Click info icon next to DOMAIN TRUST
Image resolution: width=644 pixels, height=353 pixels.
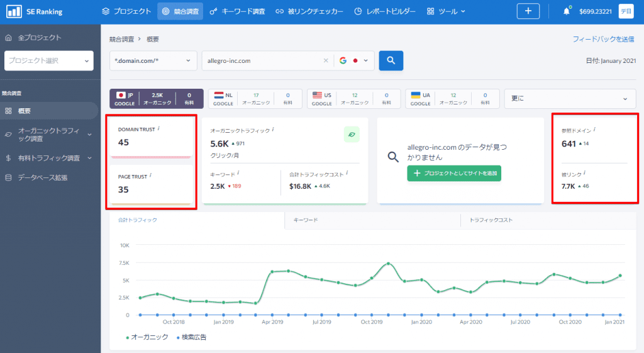pos(158,128)
